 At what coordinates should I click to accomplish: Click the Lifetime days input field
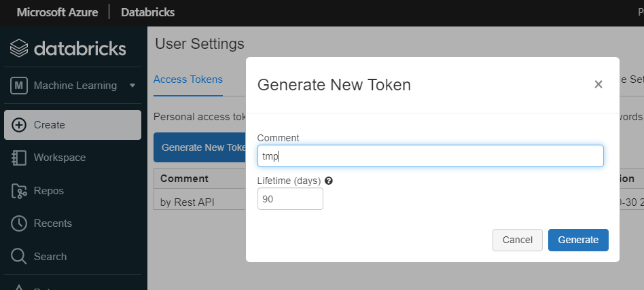point(290,199)
